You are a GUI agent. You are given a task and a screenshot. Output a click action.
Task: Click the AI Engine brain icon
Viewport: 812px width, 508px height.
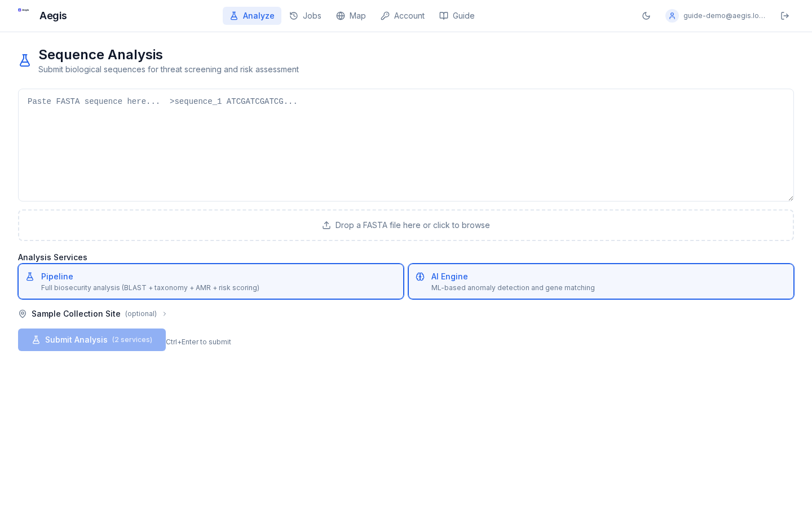[421, 277]
